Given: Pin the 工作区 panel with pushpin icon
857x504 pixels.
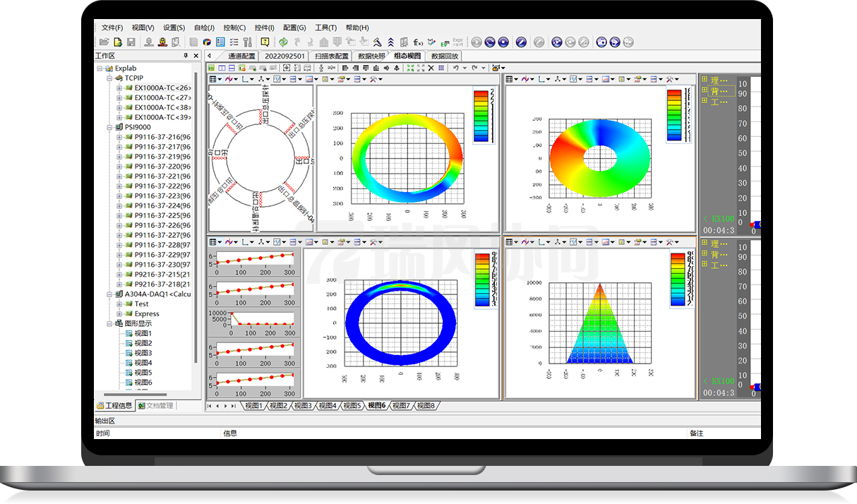Looking at the screenshot, I should pyautogui.click(x=186, y=56).
